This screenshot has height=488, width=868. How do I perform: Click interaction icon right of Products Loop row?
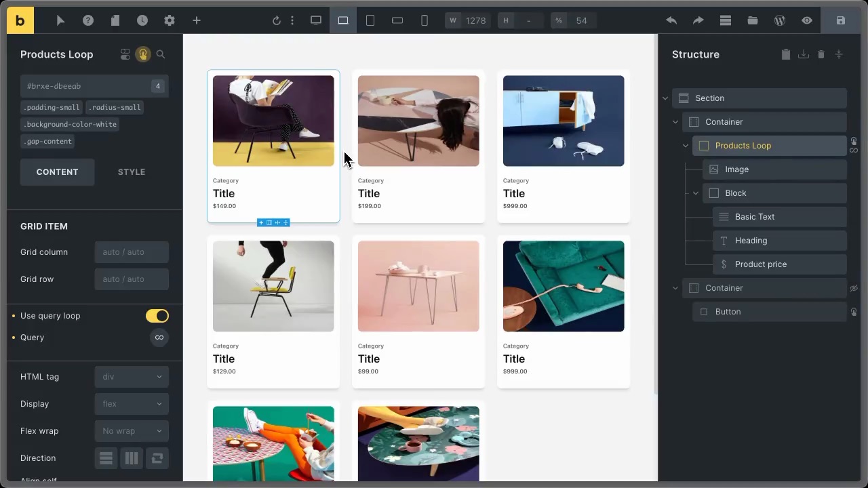854,141
